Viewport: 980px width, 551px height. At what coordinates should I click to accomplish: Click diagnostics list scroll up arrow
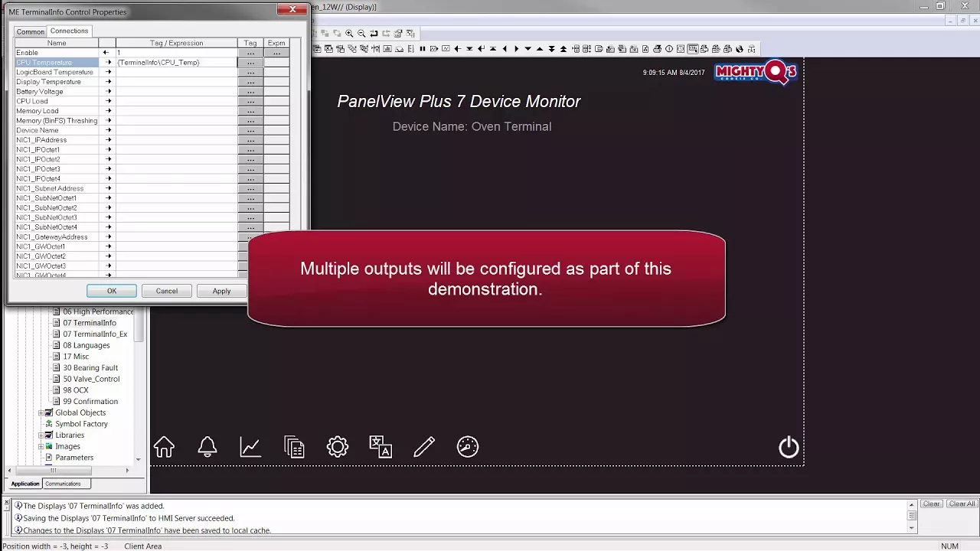click(x=911, y=504)
